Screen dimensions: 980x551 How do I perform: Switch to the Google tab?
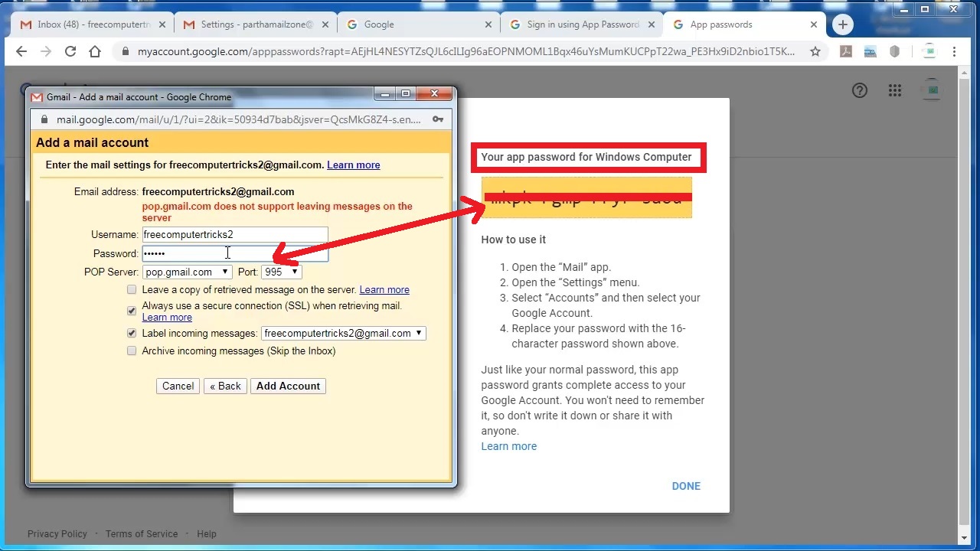420,24
